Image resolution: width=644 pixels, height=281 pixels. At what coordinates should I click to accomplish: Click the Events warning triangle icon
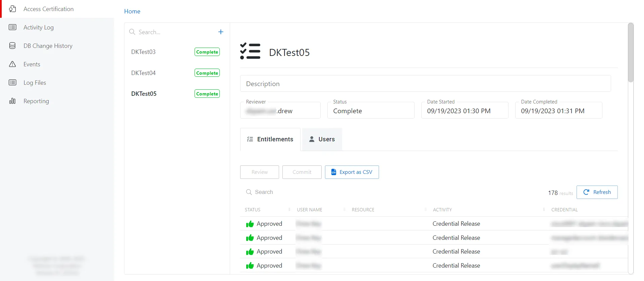[x=12, y=64]
